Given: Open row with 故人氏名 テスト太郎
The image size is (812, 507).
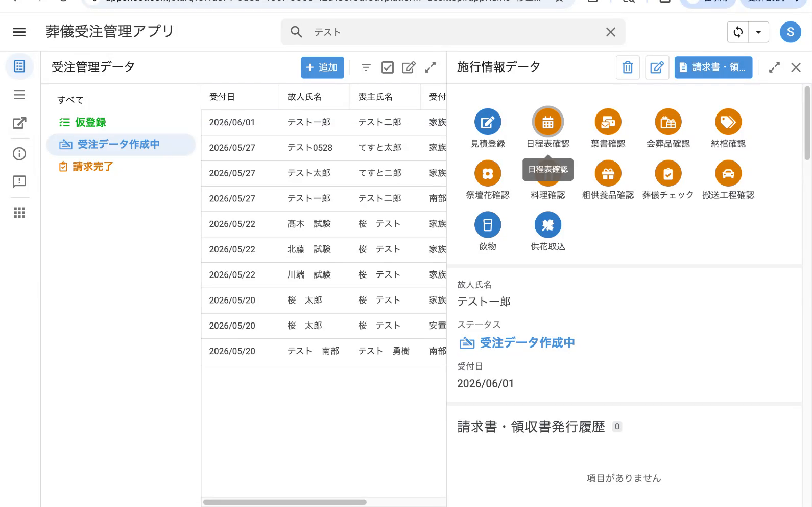Looking at the screenshot, I should pos(324,173).
